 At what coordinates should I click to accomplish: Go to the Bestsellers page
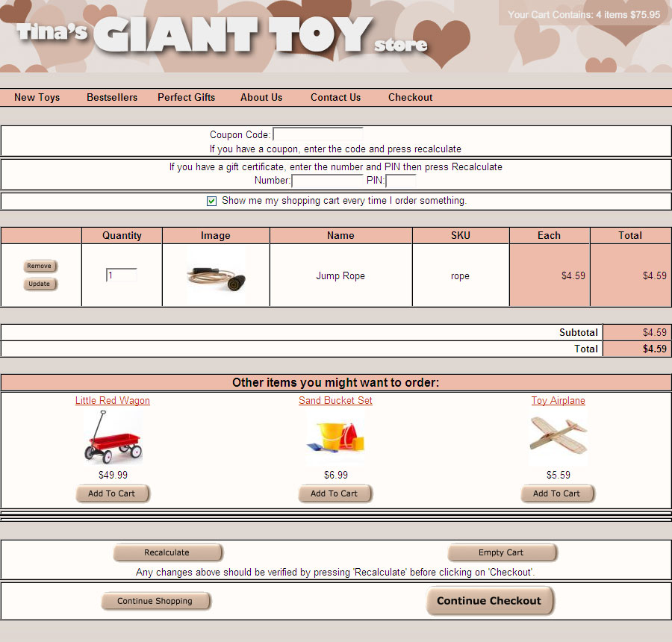coord(112,97)
